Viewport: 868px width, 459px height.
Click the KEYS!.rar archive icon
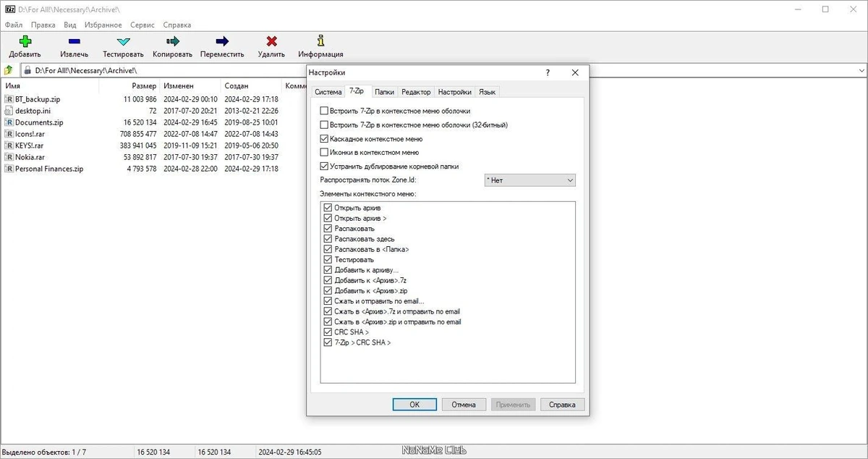pos(9,146)
